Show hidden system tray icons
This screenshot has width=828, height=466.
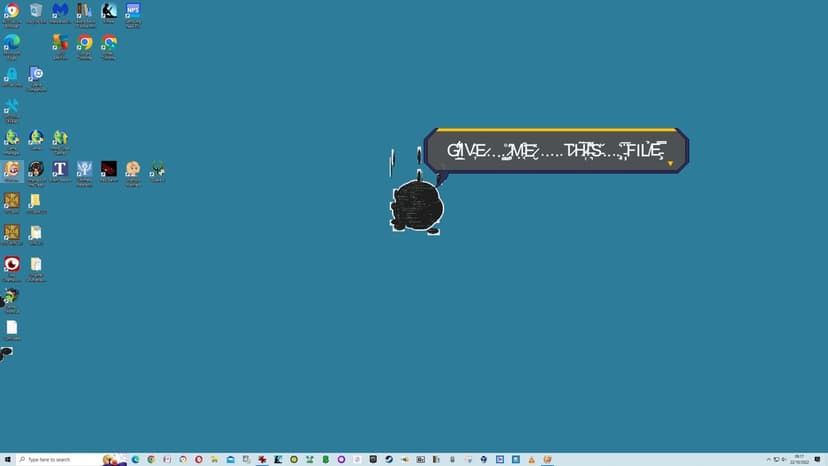pos(768,460)
